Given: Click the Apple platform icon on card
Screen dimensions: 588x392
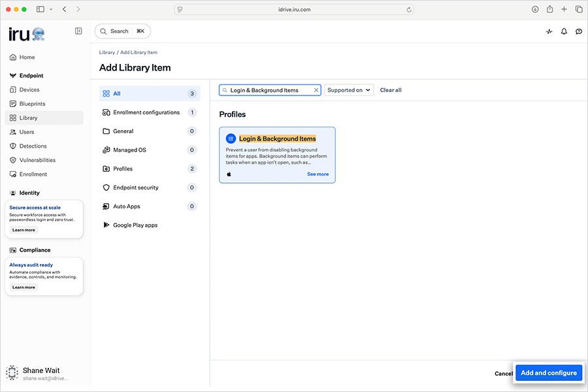Looking at the screenshot, I should tap(229, 174).
